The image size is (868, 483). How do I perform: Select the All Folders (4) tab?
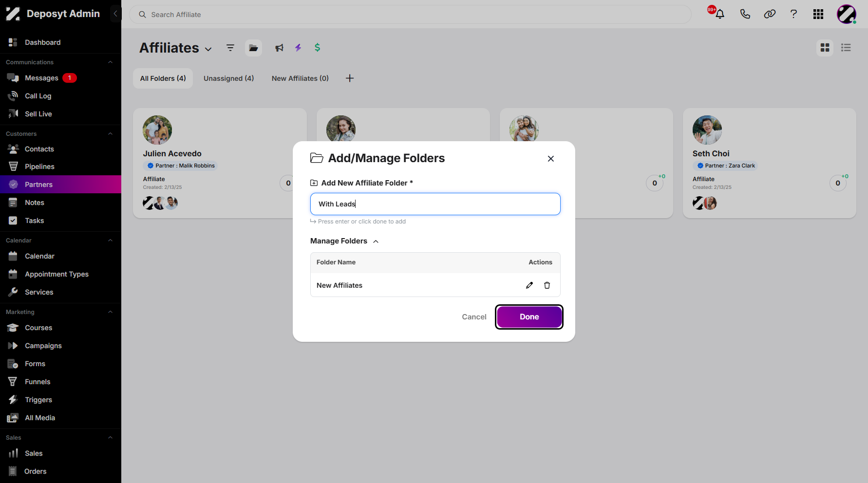[163, 78]
